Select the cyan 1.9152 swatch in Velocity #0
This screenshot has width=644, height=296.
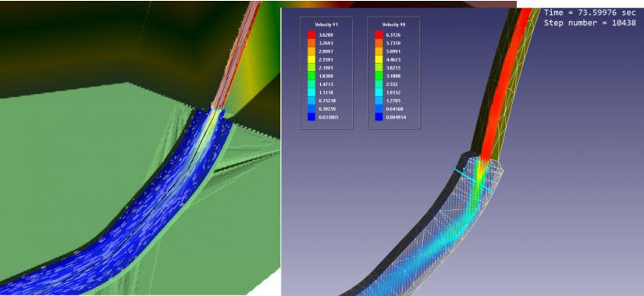379,92
